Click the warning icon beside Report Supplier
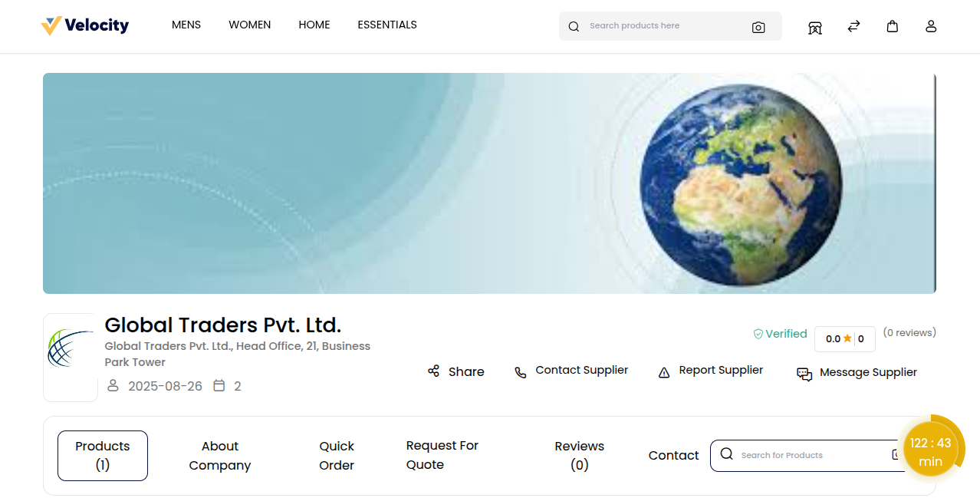 click(663, 371)
